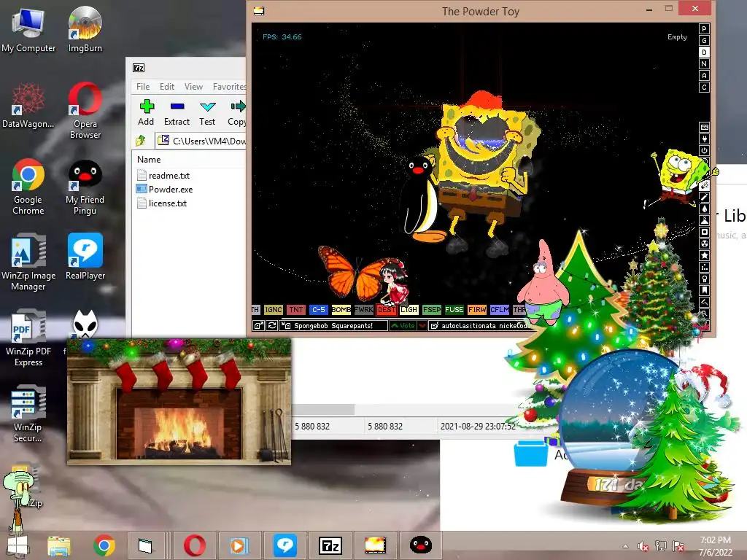Open the 7-Zip File menu
The height and width of the screenshot is (560, 747).
tap(143, 87)
